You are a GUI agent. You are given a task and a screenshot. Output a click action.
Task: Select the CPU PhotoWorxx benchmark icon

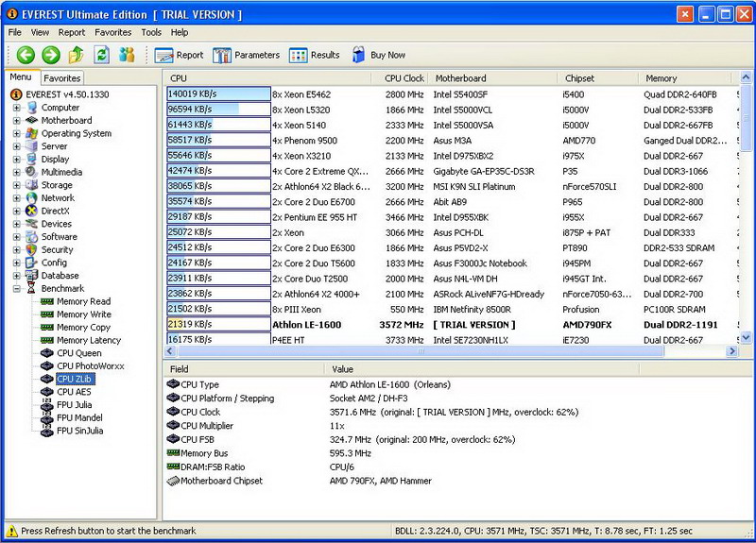click(47, 366)
